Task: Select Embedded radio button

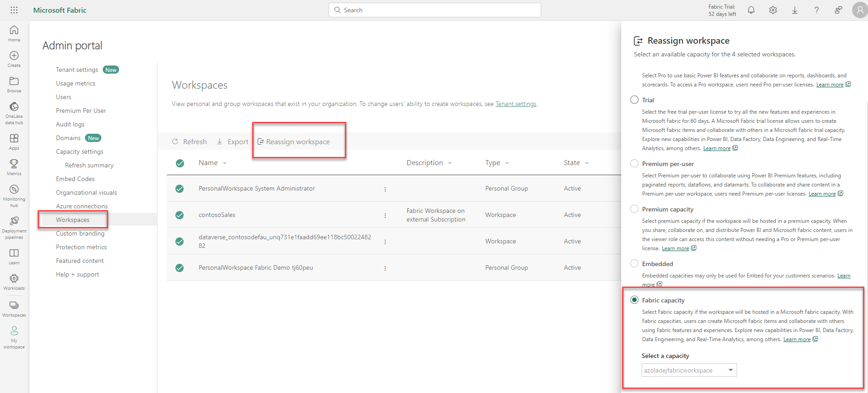Action: tap(634, 263)
